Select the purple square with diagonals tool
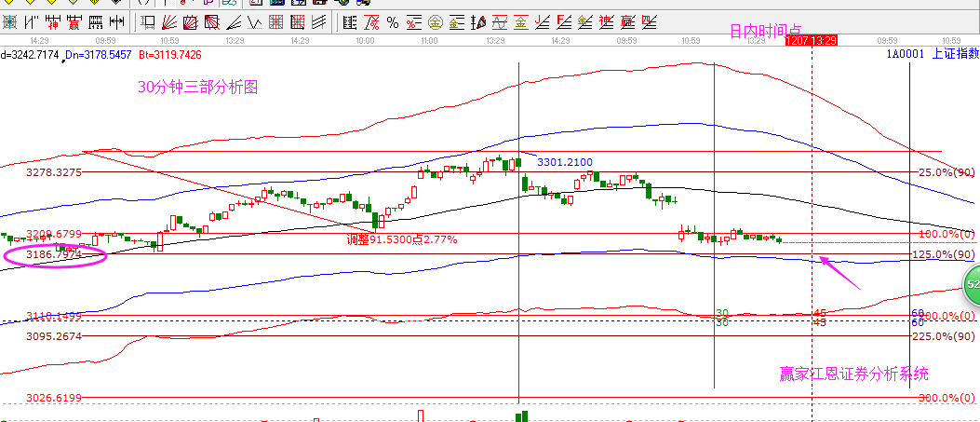This screenshot has width=980, height=422. (191, 23)
